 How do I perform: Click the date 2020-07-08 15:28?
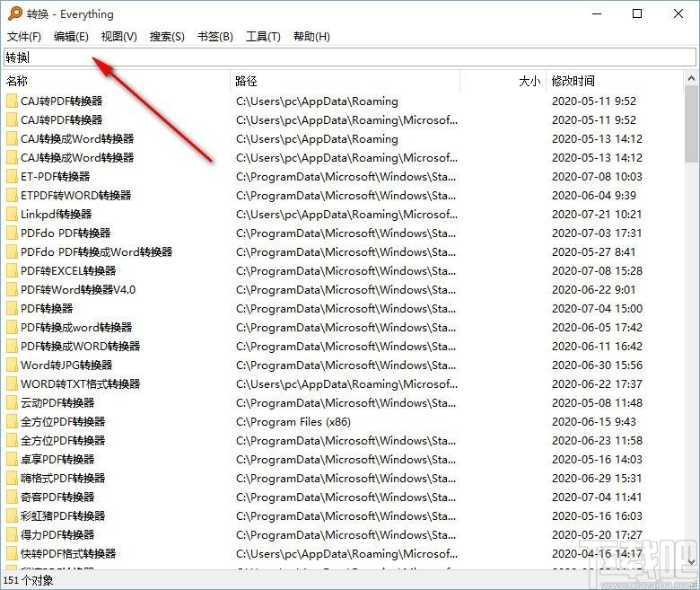click(597, 270)
